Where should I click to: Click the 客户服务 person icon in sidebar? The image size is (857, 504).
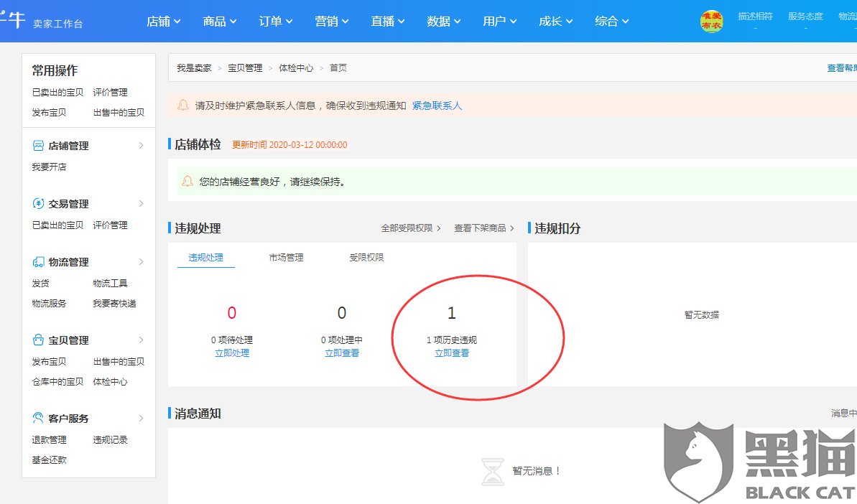(37, 419)
